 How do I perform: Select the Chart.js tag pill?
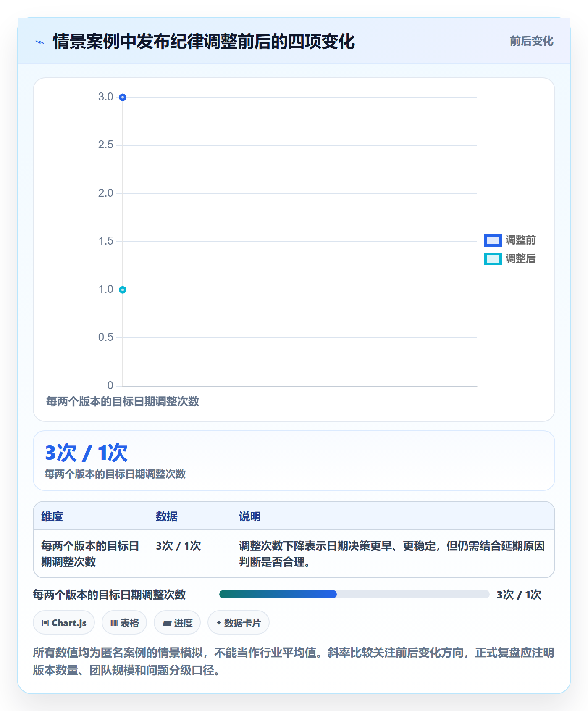pos(64,623)
